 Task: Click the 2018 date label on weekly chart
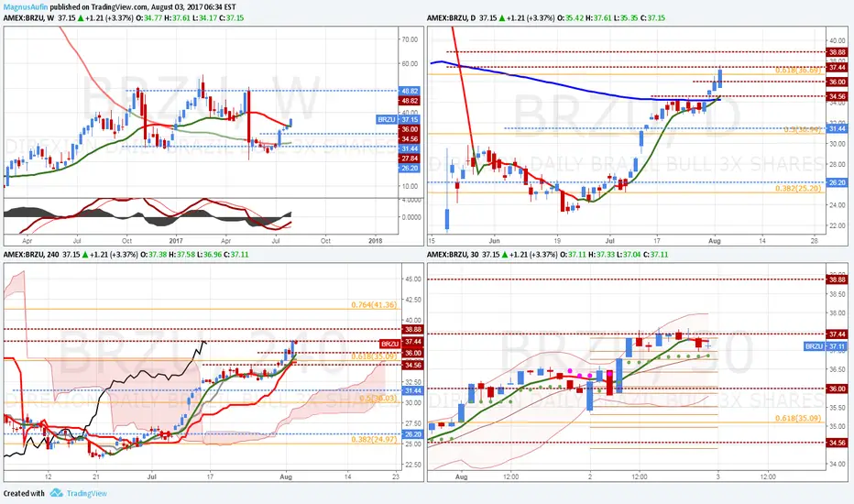tap(376, 240)
